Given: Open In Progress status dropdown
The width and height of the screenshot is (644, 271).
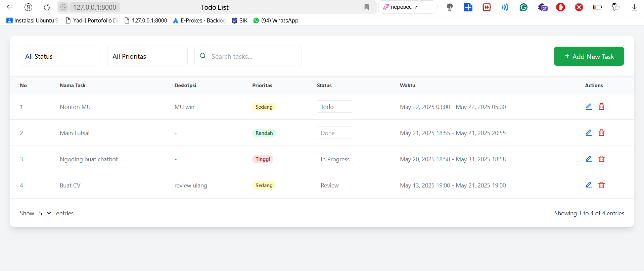Looking at the screenshot, I should pyautogui.click(x=335, y=159).
